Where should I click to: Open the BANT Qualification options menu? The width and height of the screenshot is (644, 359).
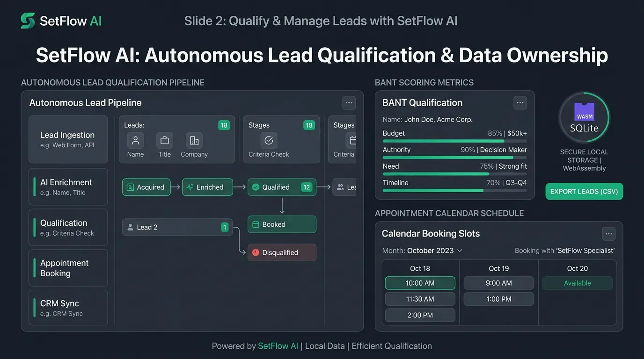tap(520, 103)
